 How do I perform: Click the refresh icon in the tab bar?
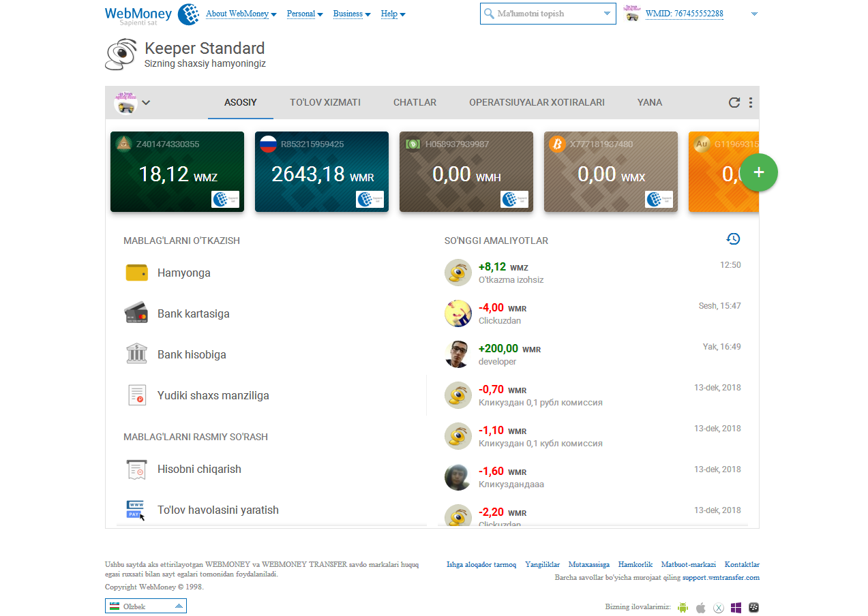[734, 103]
